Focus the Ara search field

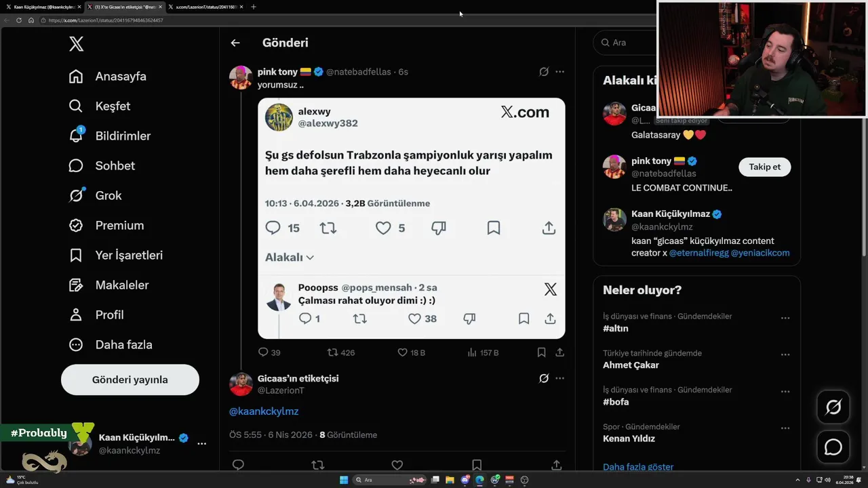point(625,43)
